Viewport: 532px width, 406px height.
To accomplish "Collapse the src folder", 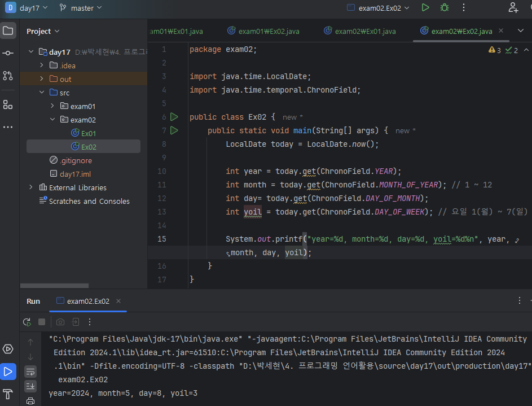I will tap(41, 93).
